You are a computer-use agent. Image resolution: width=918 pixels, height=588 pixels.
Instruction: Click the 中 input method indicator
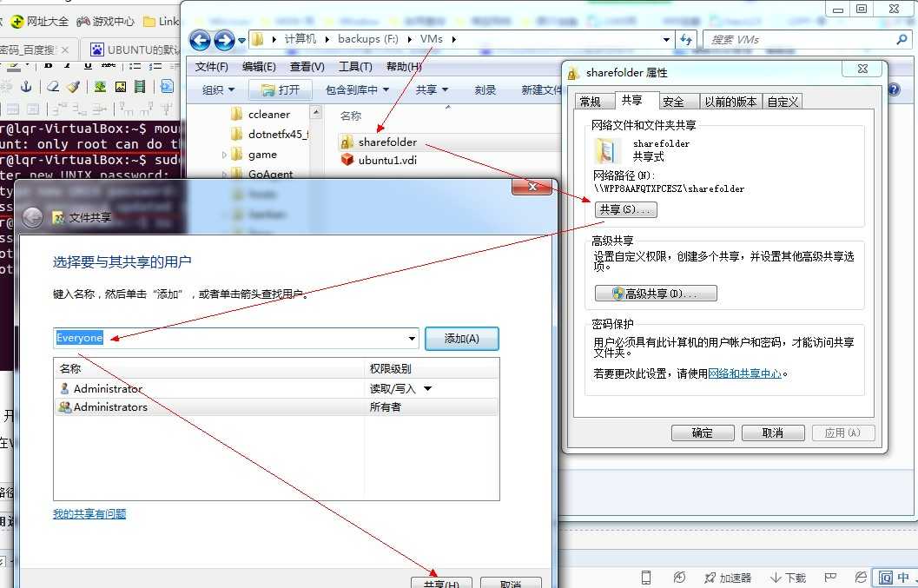903,578
